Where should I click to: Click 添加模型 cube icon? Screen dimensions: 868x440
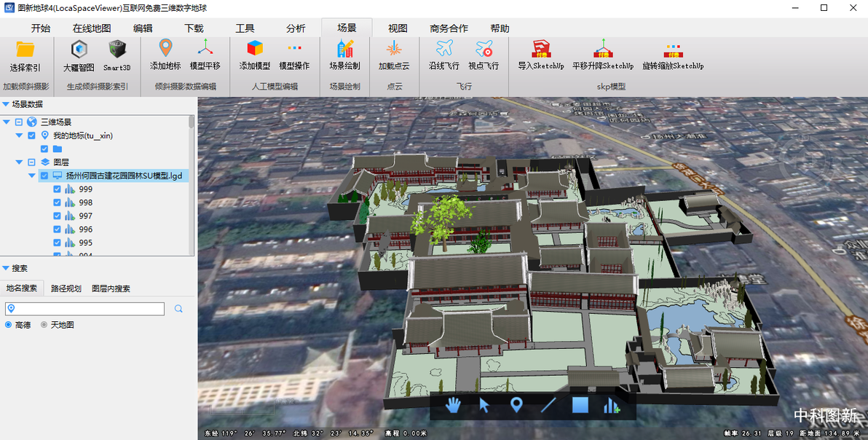pos(255,48)
